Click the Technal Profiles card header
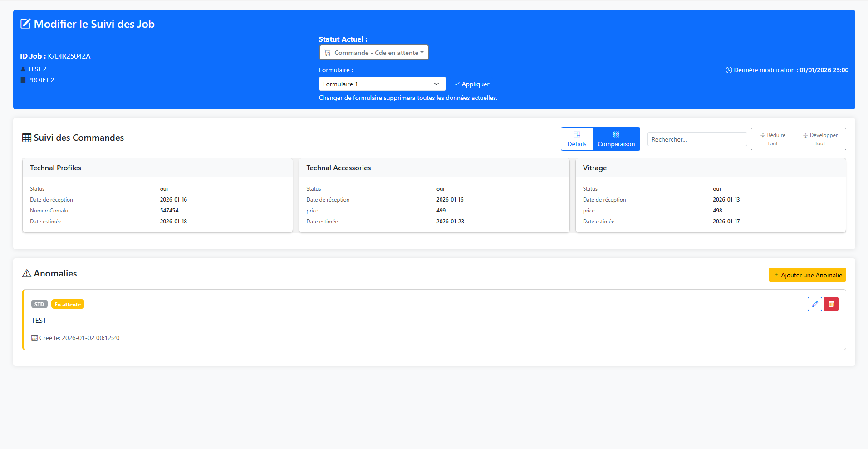Screen dimensions: 868x449 [157, 168]
